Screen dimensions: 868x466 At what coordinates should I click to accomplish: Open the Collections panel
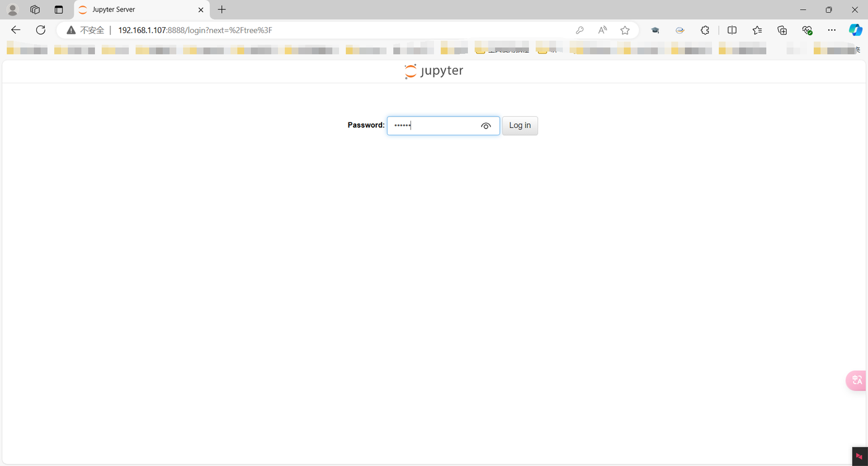click(x=782, y=30)
